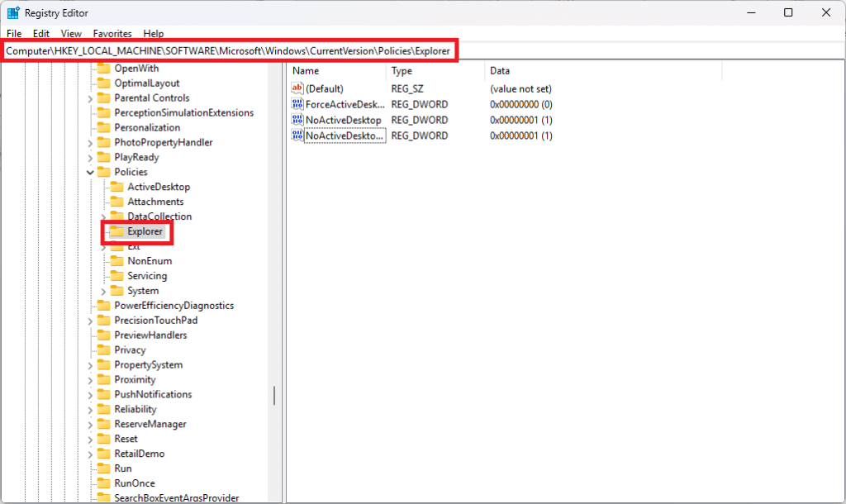The width and height of the screenshot is (846, 504).
Task: Click the ActiveDesktop folder icon
Action: pyautogui.click(x=116, y=187)
